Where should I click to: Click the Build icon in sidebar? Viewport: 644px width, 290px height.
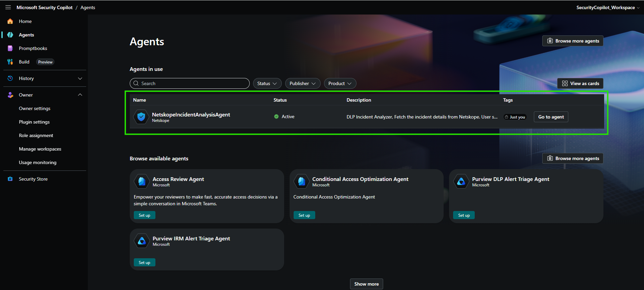10,62
